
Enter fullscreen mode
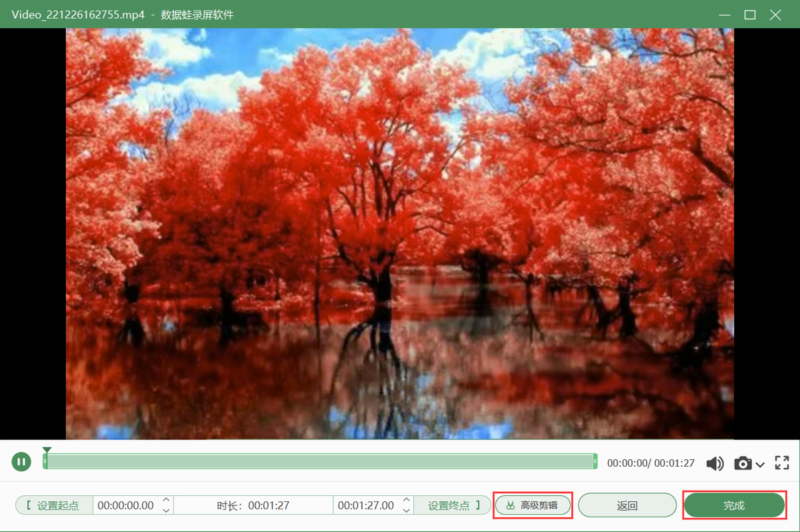pyautogui.click(x=782, y=463)
